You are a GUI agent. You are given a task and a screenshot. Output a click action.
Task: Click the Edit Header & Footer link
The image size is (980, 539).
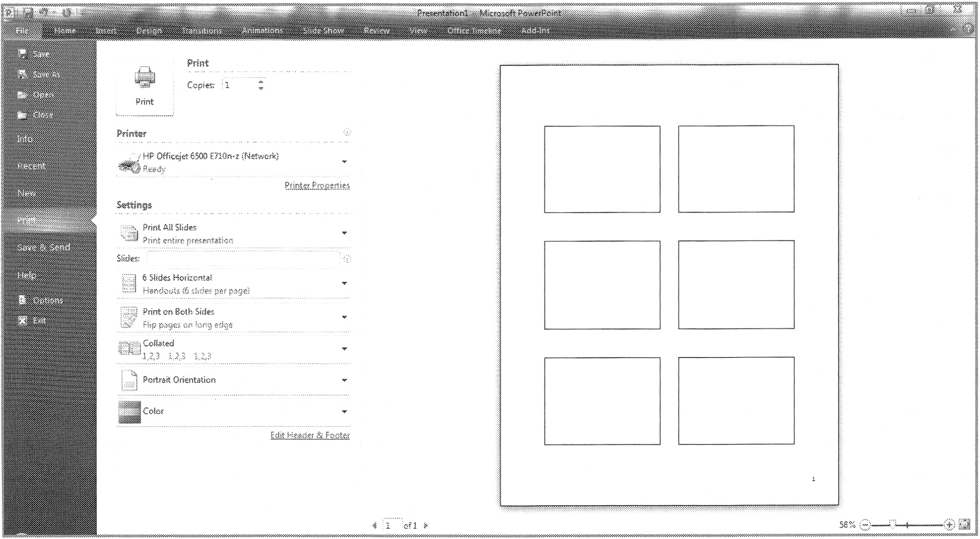[x=310, y=435]
